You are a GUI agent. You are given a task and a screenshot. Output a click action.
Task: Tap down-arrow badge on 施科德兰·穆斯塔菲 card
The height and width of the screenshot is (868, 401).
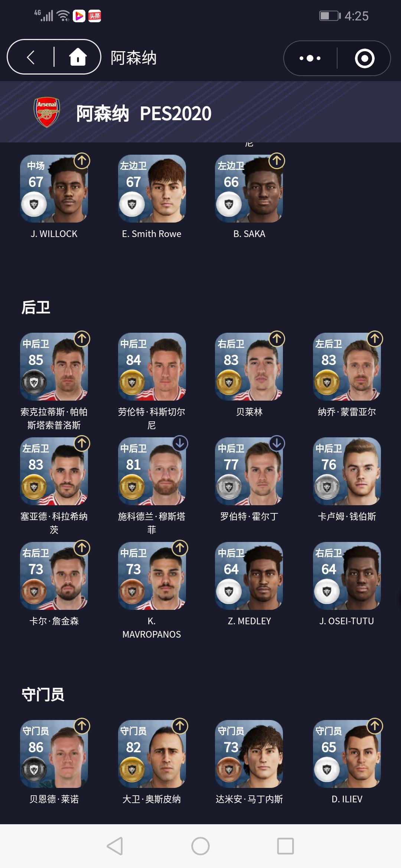180,443
